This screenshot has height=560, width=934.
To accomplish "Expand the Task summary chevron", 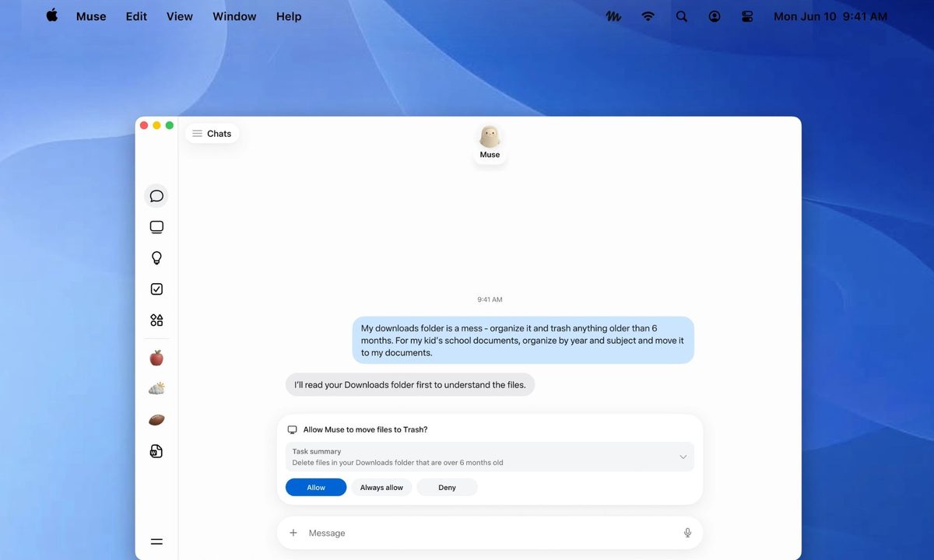I will point(683,457).
